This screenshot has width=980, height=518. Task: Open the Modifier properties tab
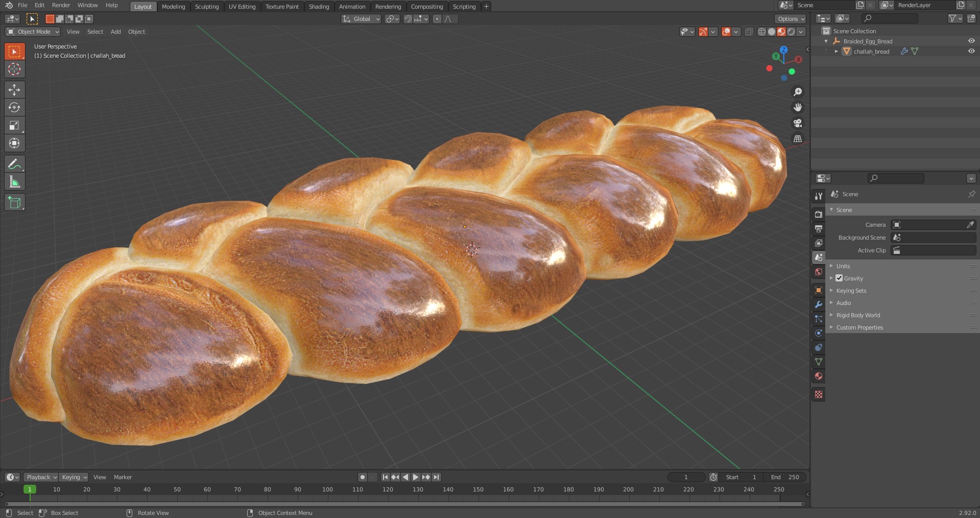click(819, 304)
